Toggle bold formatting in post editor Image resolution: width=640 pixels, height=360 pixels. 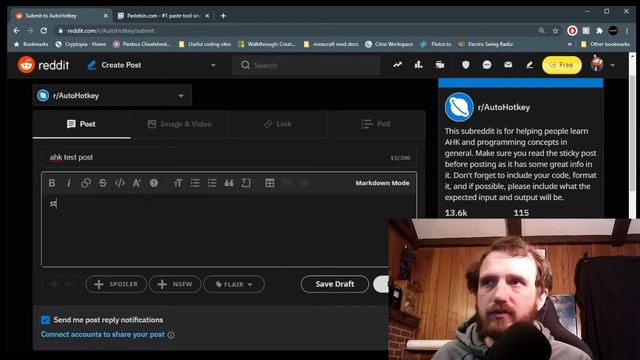coord(52,183)
